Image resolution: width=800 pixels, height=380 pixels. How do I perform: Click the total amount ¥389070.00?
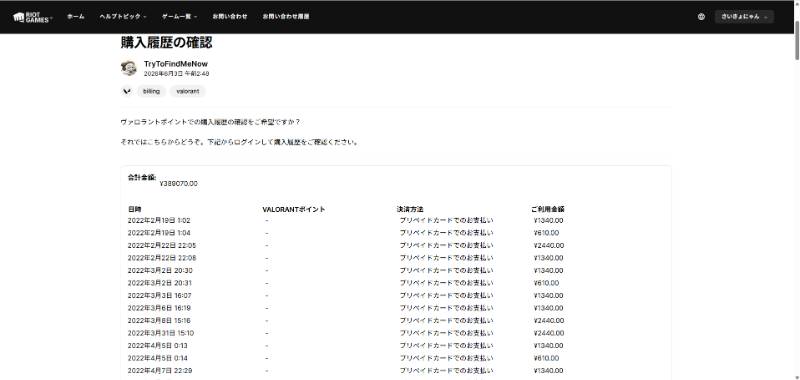179,183
